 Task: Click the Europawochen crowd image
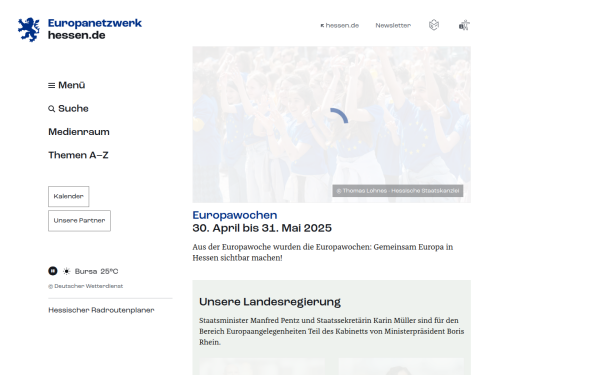[331, 124]
